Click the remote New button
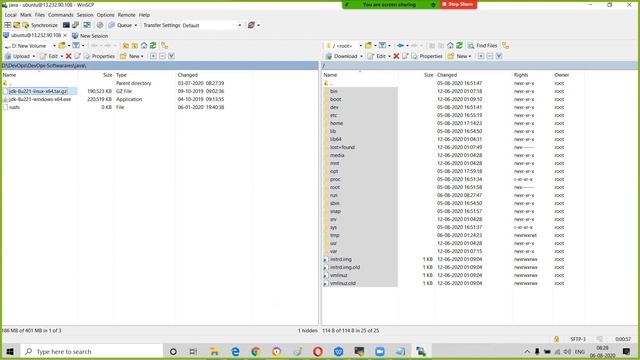640x360 pixels. pos(459,56)
